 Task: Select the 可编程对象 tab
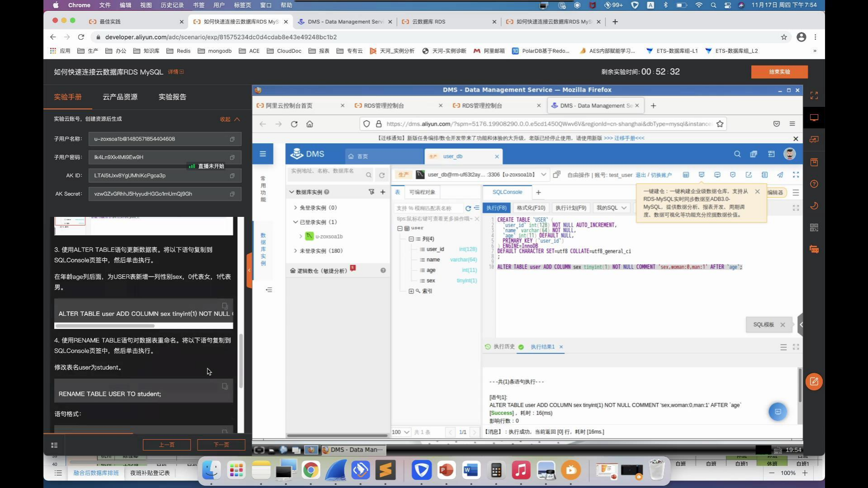tap(422, 192)
